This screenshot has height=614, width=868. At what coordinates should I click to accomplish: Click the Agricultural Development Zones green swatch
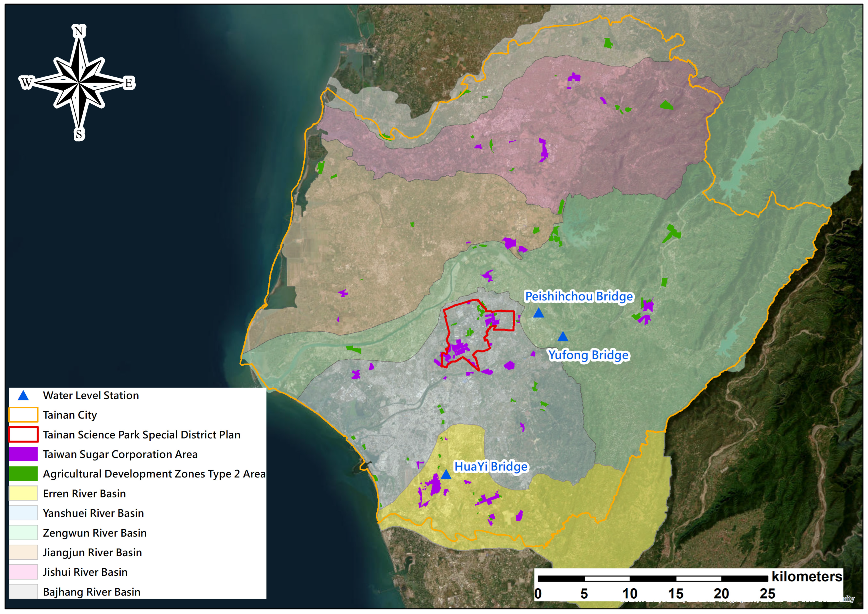coord(23,474)
